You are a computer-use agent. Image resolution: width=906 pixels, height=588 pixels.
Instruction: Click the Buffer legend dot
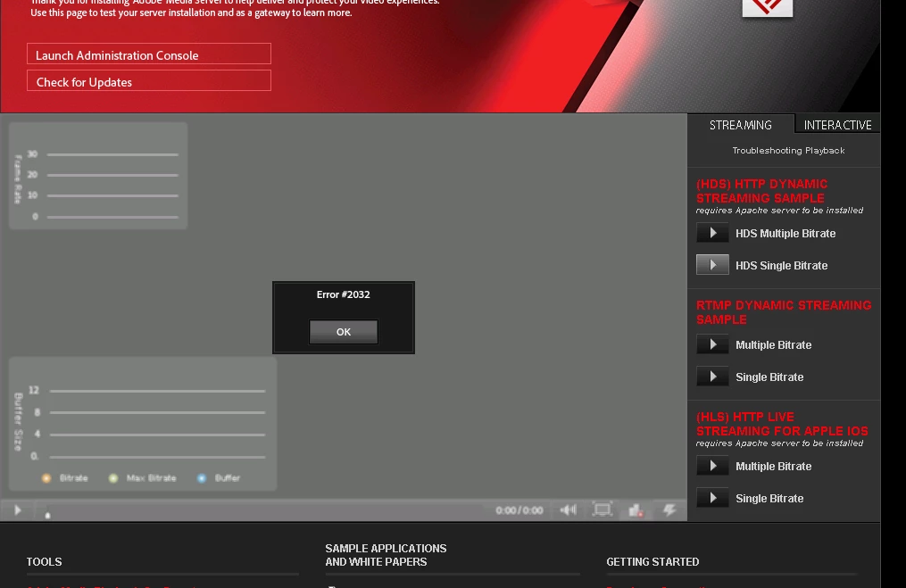coord(201,478)
